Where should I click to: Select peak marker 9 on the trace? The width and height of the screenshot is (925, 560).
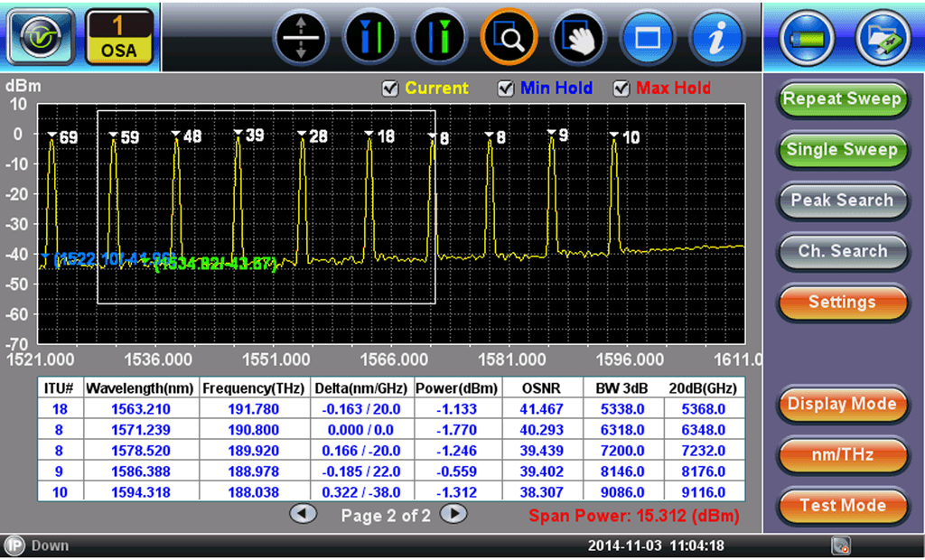[557, 135]
